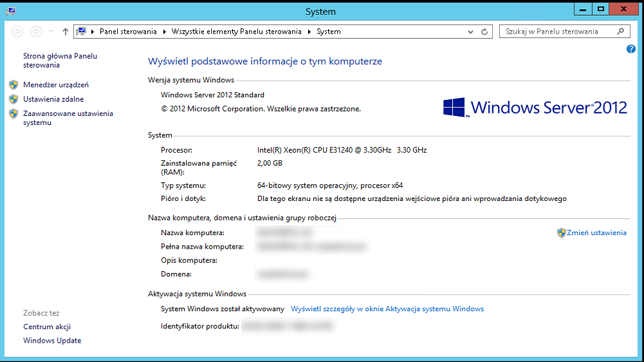Click the Pełna nazwa komputera: label
This screenshot has width=644, height=362.
(x=202, y=247)
